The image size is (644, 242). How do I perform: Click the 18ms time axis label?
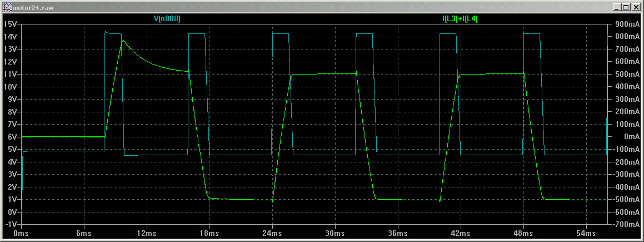point(209,233)
